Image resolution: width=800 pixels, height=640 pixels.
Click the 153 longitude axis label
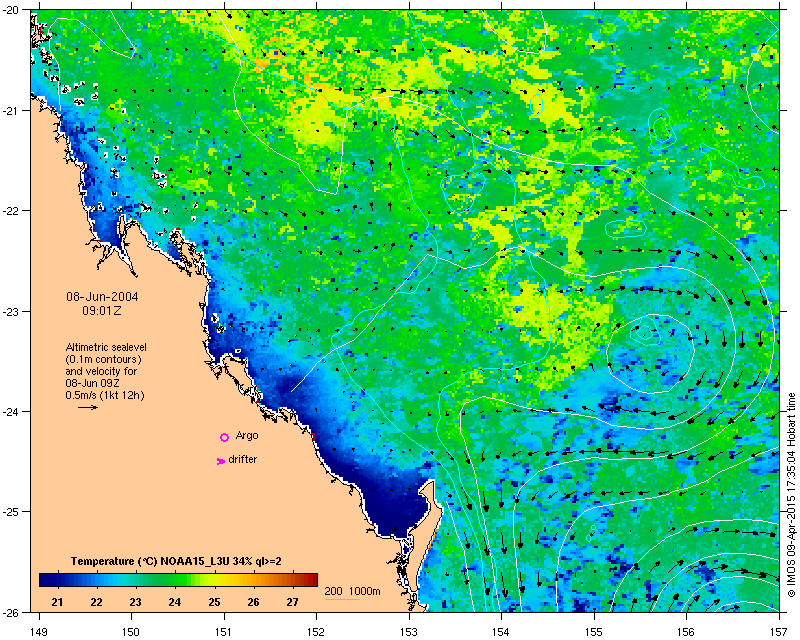point(409,632)
